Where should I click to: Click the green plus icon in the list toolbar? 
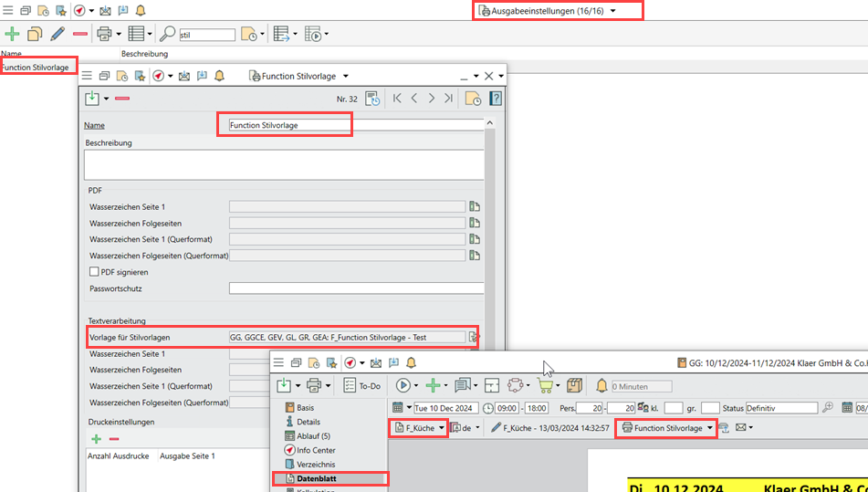(x=12, y=35)
